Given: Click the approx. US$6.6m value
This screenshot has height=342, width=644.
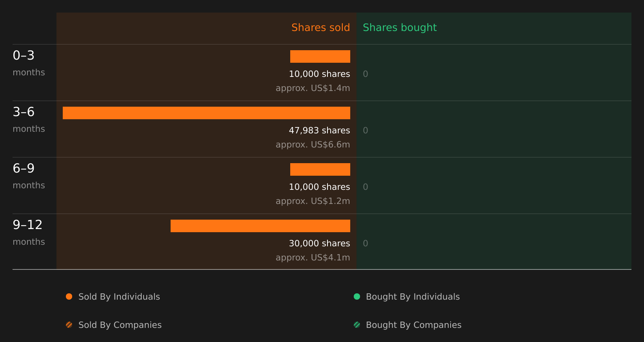Looking at the screenshot, I should (313, 145).
